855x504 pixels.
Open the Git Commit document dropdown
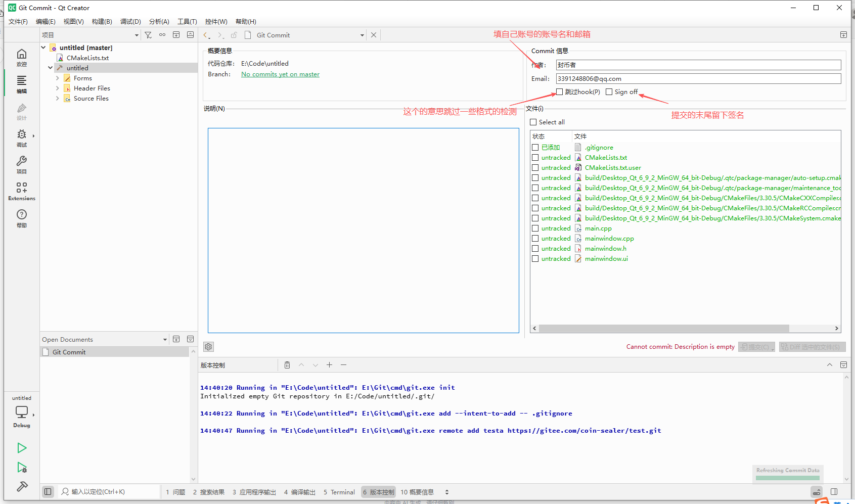[x=362, y=35]
